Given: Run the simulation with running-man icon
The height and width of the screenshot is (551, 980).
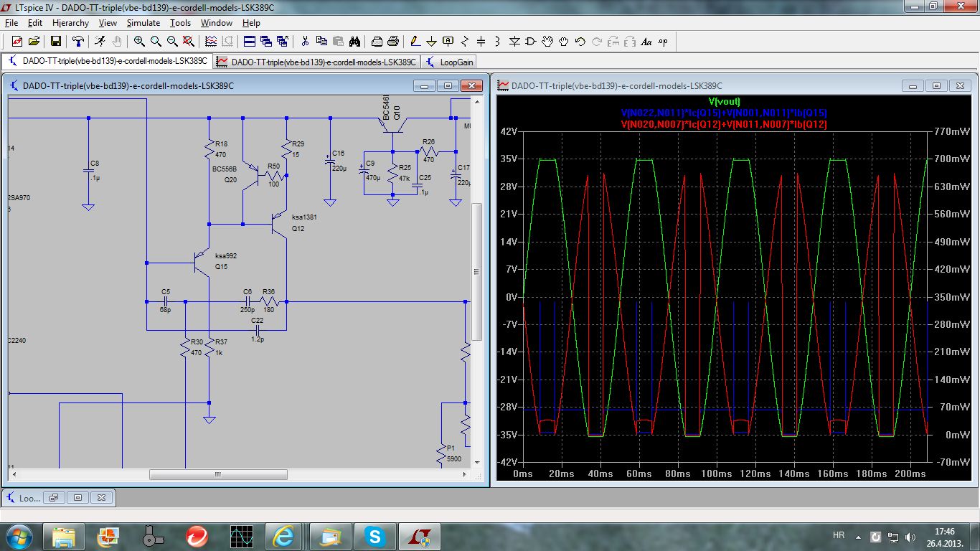Looking at the screenshot, I should (x=100, y=41).
